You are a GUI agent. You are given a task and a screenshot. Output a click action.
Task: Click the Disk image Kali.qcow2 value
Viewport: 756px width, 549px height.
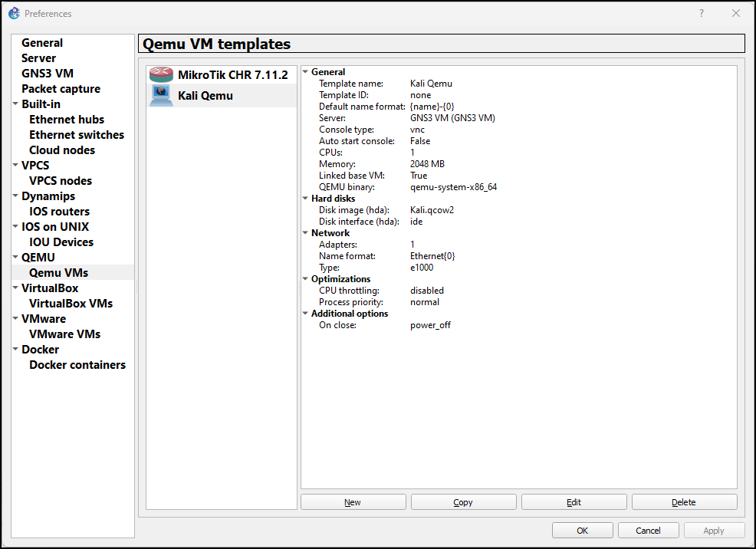(x=432, y=210)
